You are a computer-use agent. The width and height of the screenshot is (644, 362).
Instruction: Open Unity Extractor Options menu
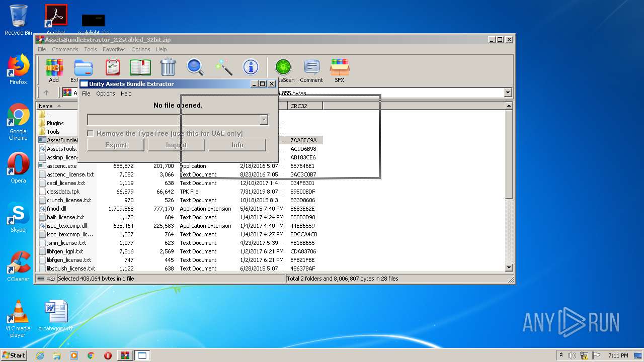(x=106, y=94)
